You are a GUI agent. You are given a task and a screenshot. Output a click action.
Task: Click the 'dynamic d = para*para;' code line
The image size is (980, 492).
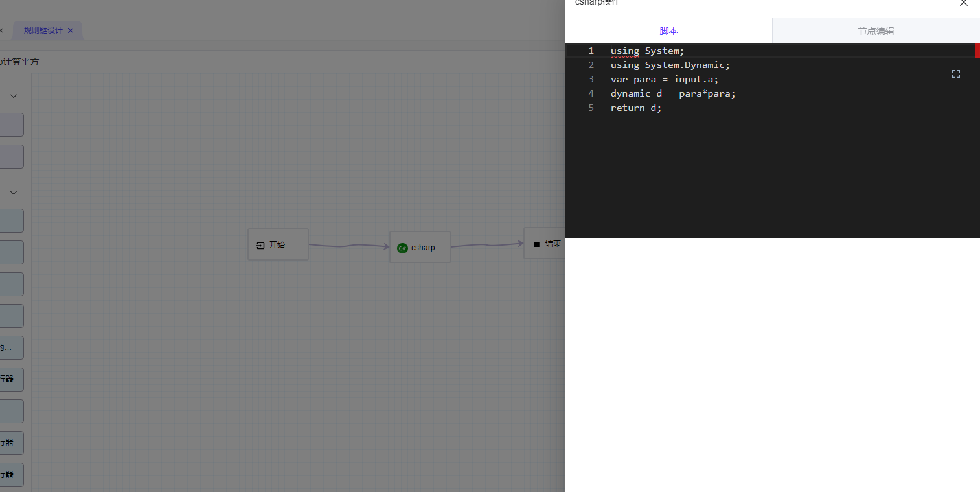click(672, 93)
